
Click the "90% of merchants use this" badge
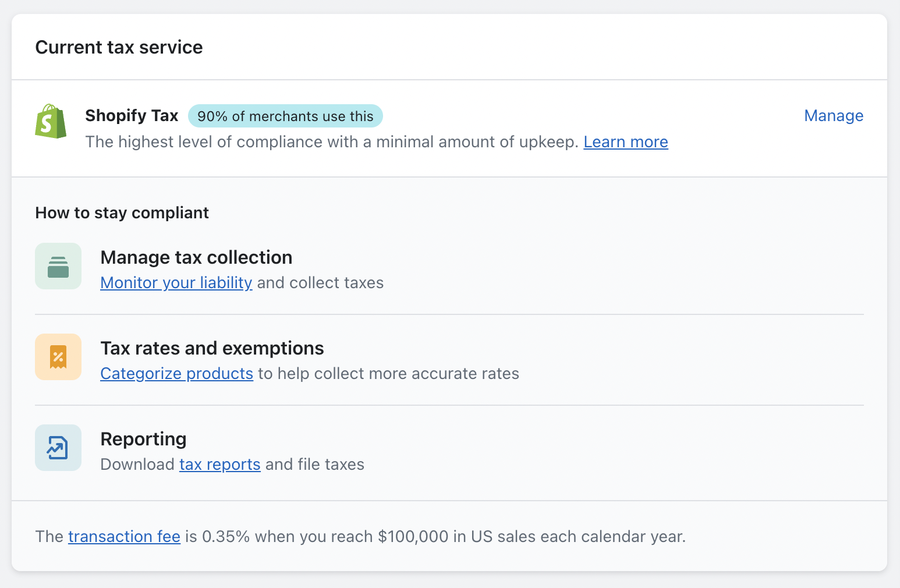[x=285, y=116]
